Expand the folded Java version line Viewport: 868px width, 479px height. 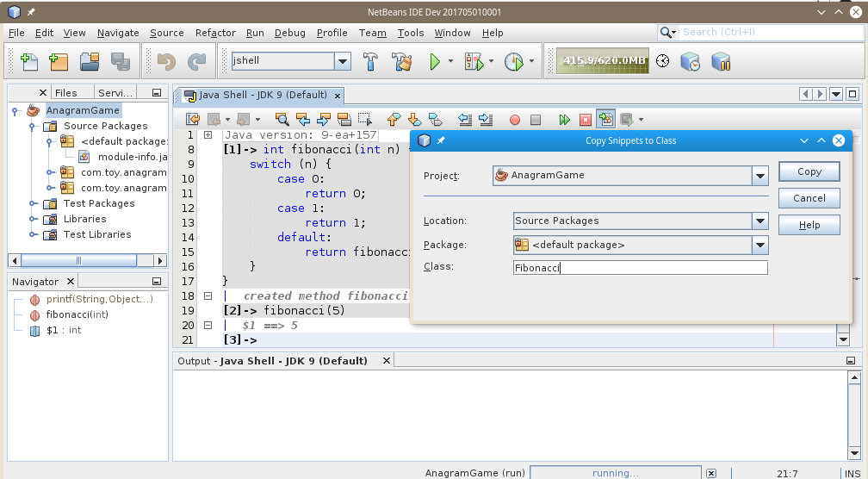coord(208,135)
